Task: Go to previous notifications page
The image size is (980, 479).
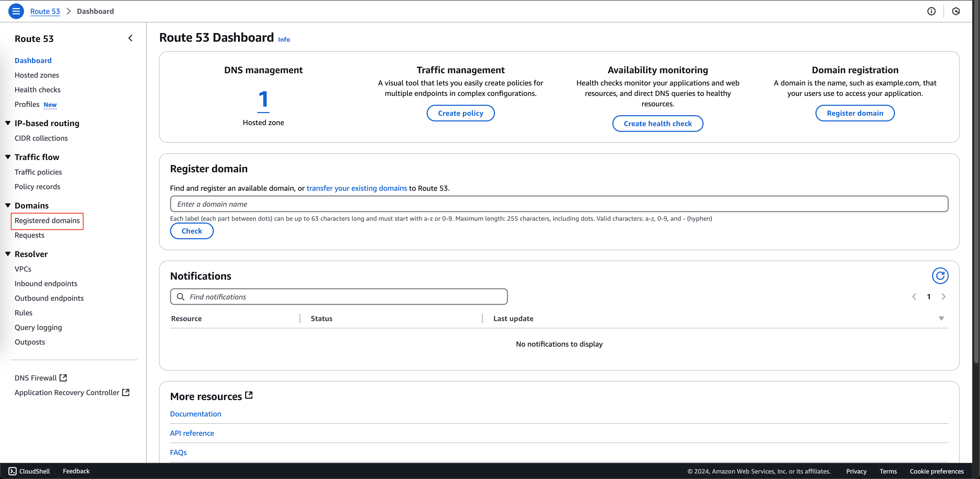Action: (x=914, y=297)
